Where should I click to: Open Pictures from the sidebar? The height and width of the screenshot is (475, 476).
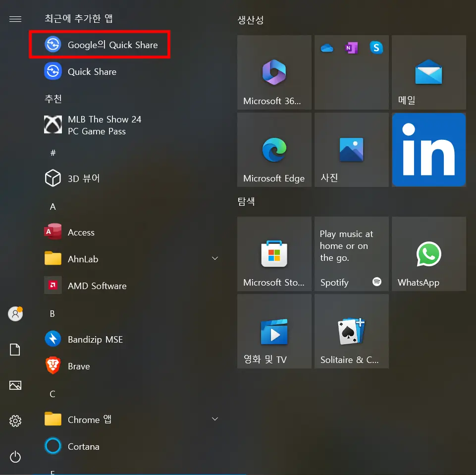[x=15, y=385]
